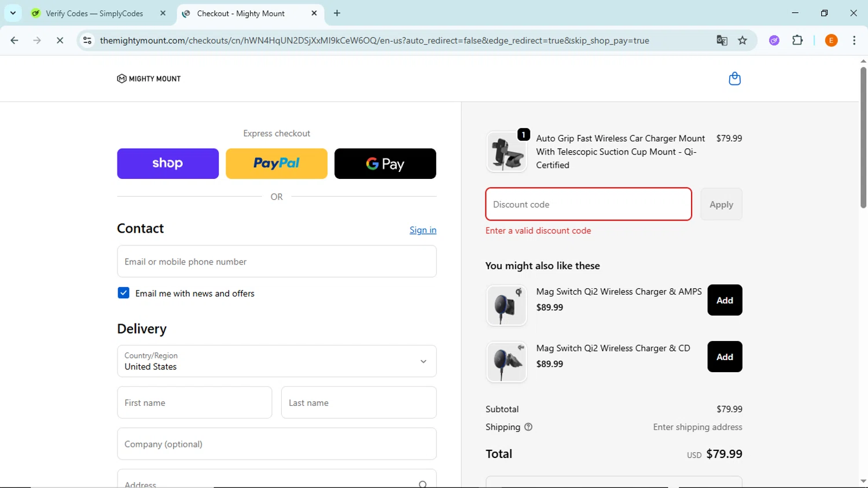Image resolution: width=868 pixels, height=488 pixels.
Task: Click the scrollbar down arrow
Action: [863, 481]
